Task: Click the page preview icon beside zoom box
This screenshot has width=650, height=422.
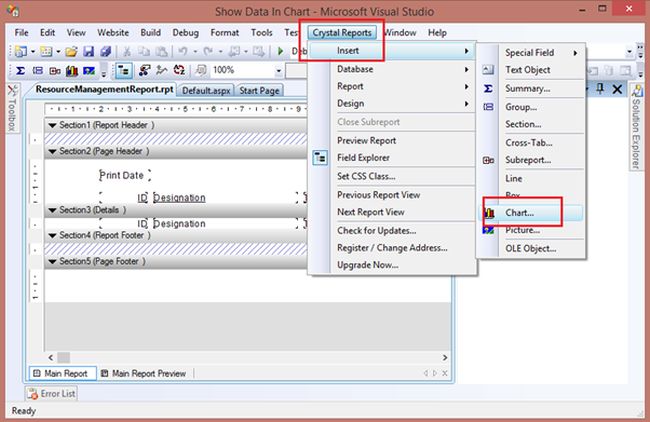Action: click(201, 70)
